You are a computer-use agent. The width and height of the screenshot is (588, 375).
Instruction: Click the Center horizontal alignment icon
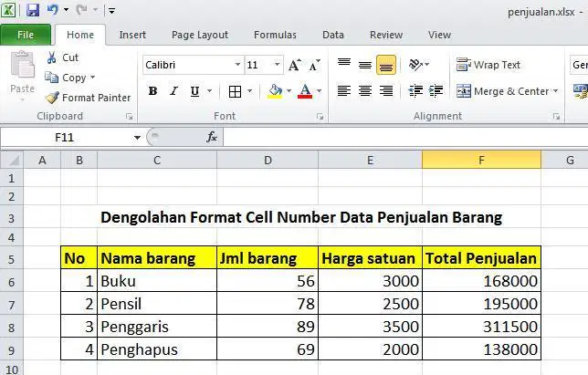coord(365,91)
